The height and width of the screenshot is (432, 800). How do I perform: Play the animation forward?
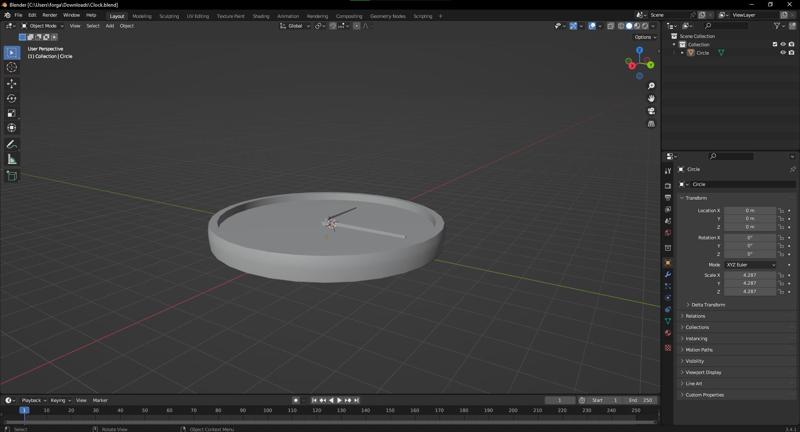pos(339,400)
